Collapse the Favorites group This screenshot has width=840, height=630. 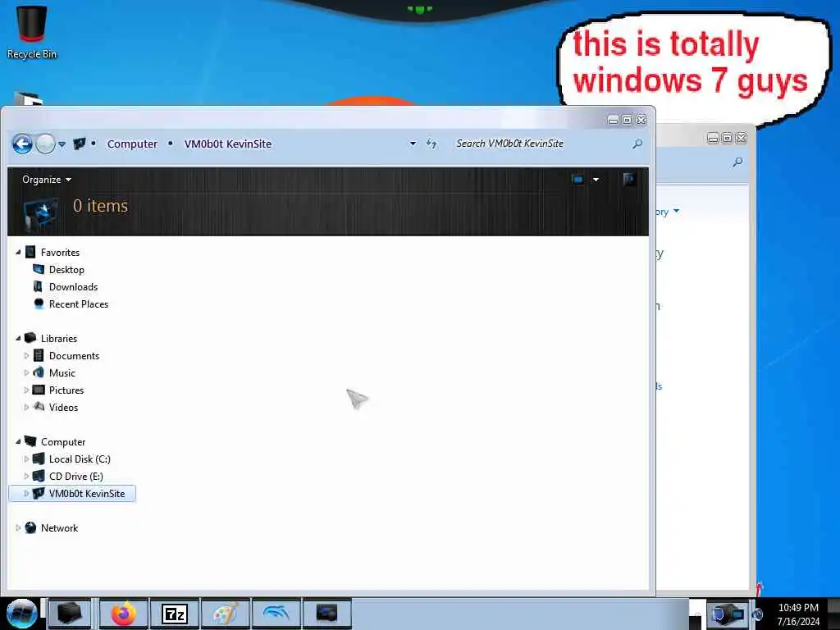18,252
